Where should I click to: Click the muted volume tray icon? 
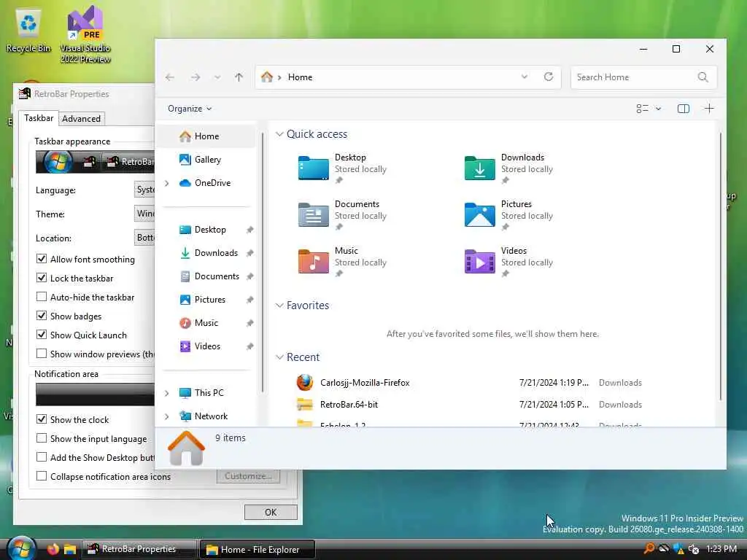(x=694, y=549)
